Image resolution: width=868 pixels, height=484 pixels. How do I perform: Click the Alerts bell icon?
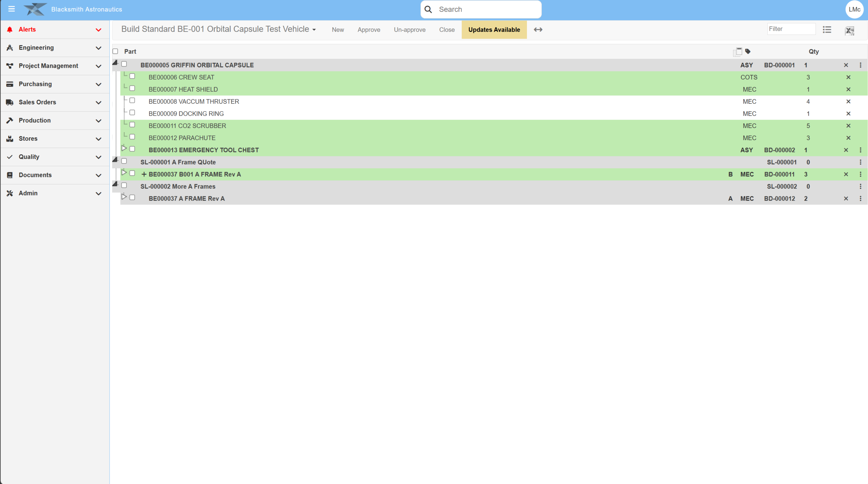coord(10,30)
